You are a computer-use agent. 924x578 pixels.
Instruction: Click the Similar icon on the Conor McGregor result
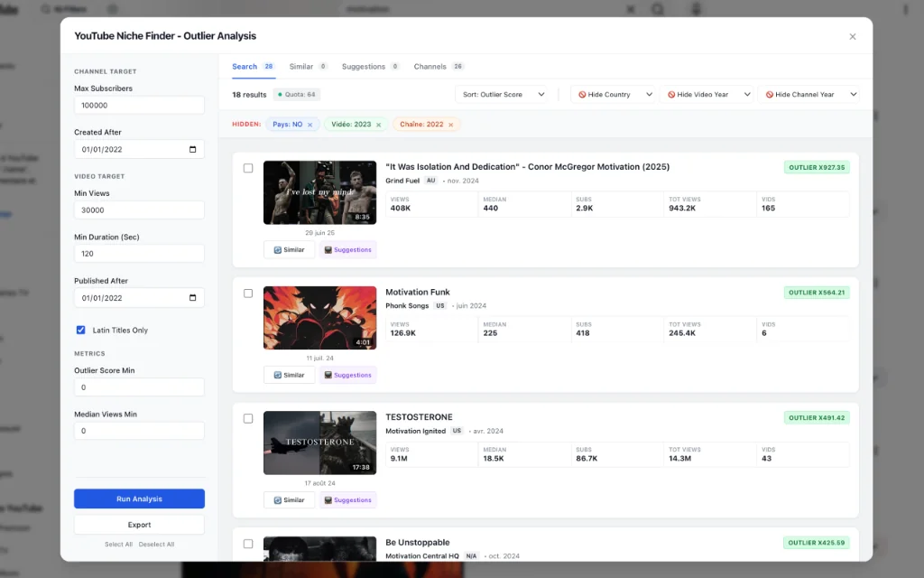tap(276, 249)
